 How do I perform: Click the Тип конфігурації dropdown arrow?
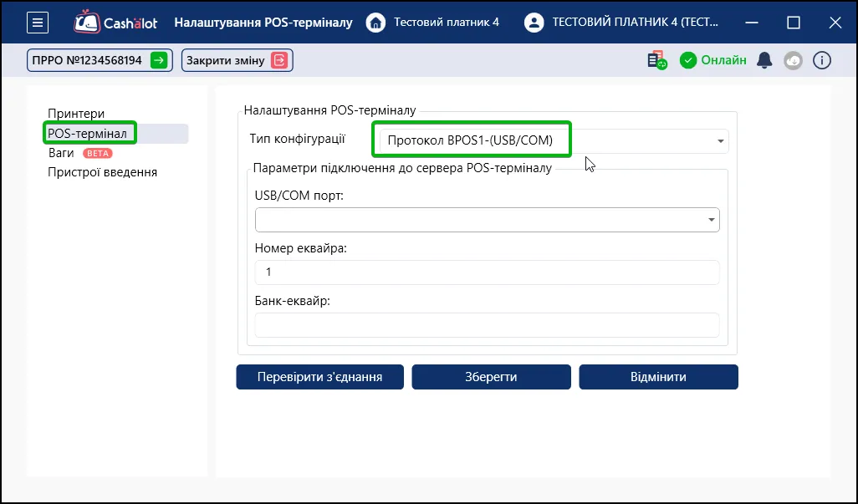tap(720, 141)
